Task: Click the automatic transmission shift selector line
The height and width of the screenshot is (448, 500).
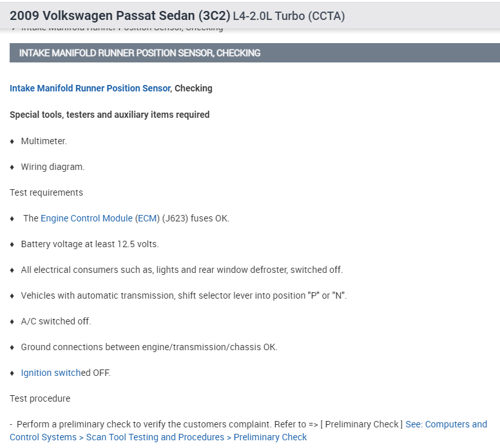Action: tap(184, 295)
